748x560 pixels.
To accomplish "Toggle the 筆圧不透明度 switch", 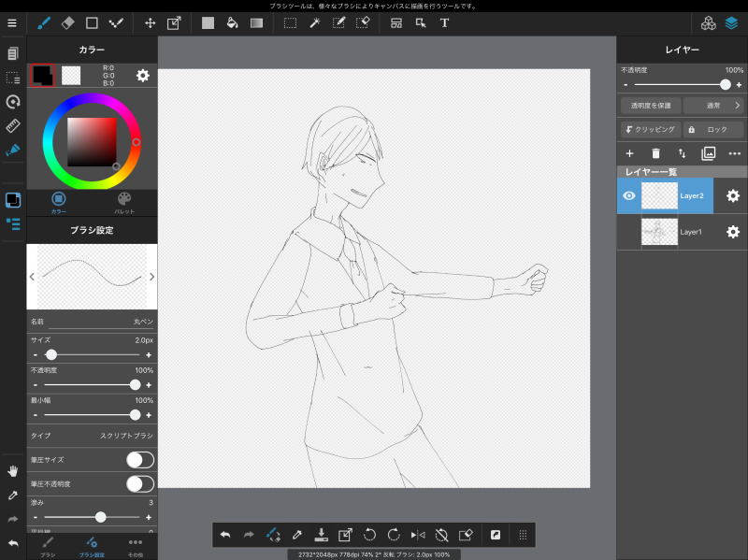I will coord(139,483).
